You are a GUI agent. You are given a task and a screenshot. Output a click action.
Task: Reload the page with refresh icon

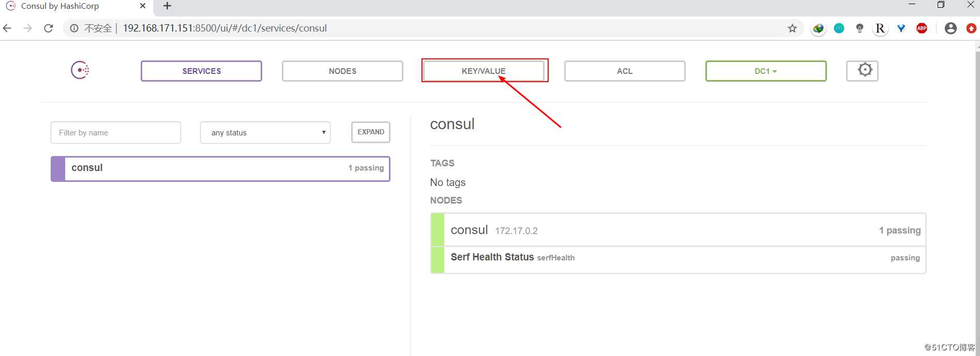[49, 28]
